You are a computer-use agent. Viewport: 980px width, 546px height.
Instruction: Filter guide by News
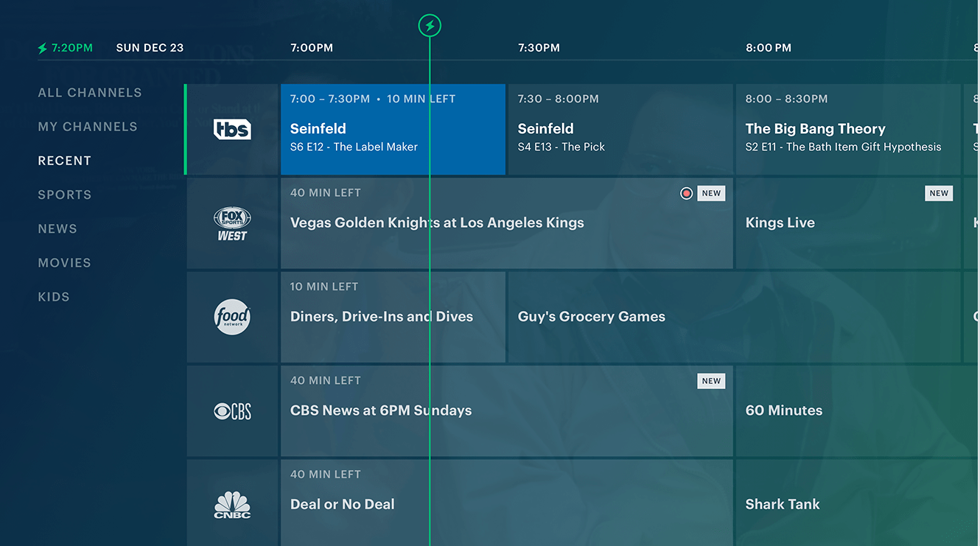pos(57,228)
